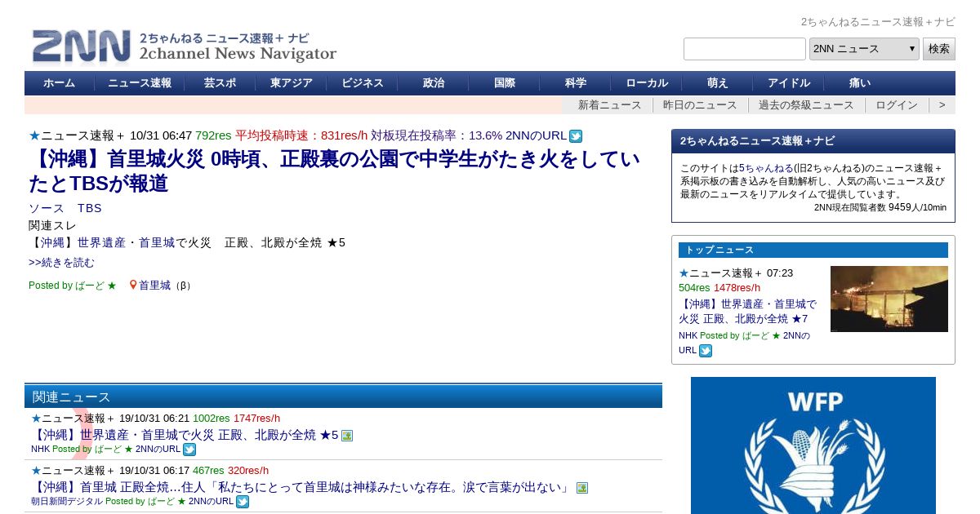Image resolution: width=980 pixels, height=514 pixels.
Task: Open 昨日のニュース submenu link
Action: coord(700,105)
